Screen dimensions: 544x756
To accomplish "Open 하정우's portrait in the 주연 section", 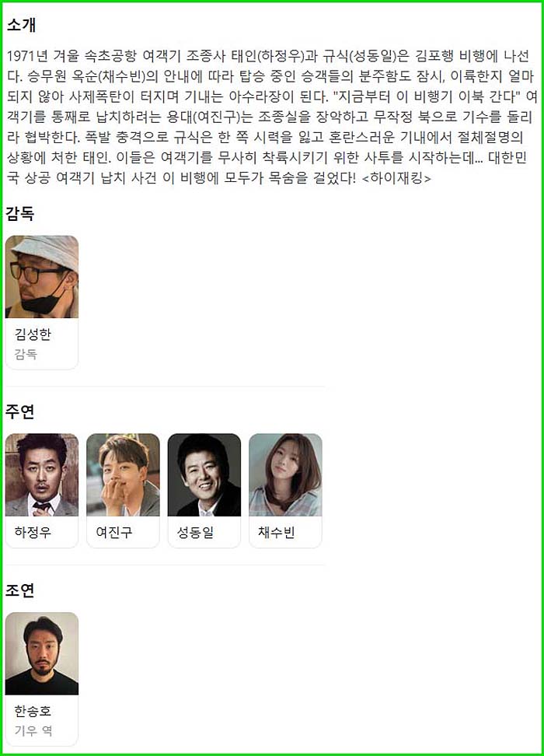I will pyautogui.click(x=42, y=475).
